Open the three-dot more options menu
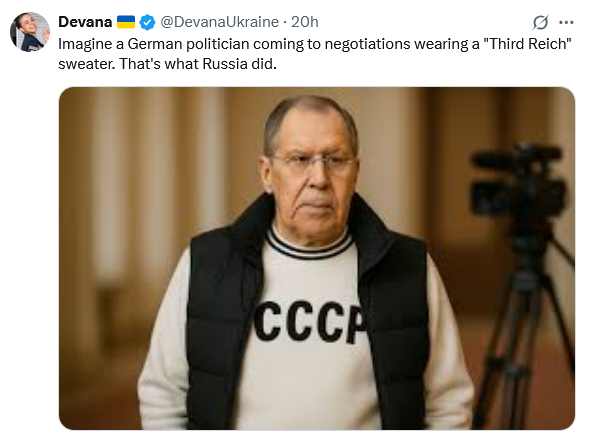592x438 pixels. [x=566, y=23]
